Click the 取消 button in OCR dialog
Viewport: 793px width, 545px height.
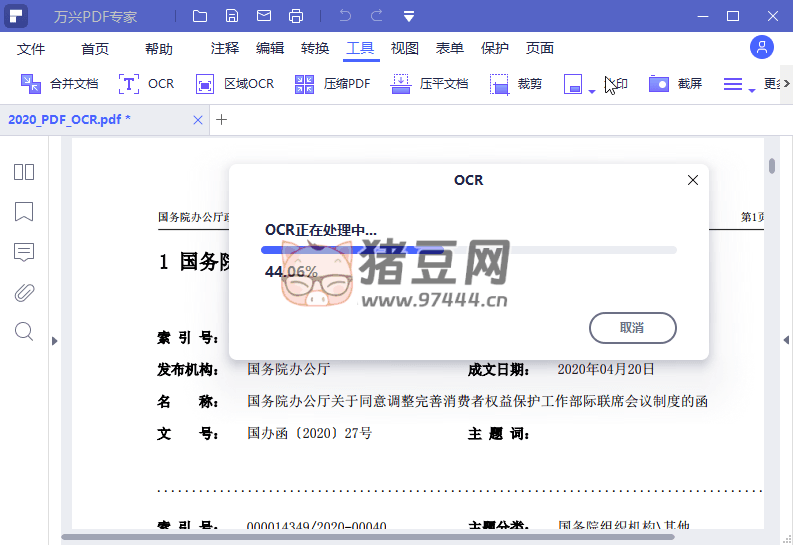point(632,327)
